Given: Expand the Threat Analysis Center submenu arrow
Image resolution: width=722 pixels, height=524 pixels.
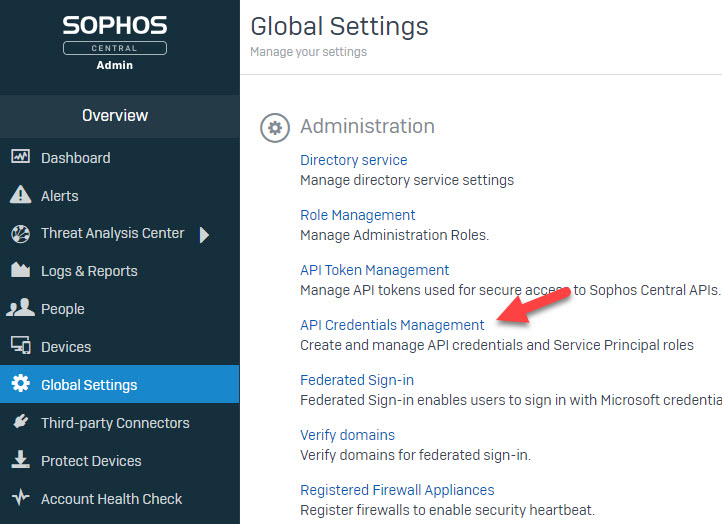Looking at the screenshot, I should coord(204,234).
